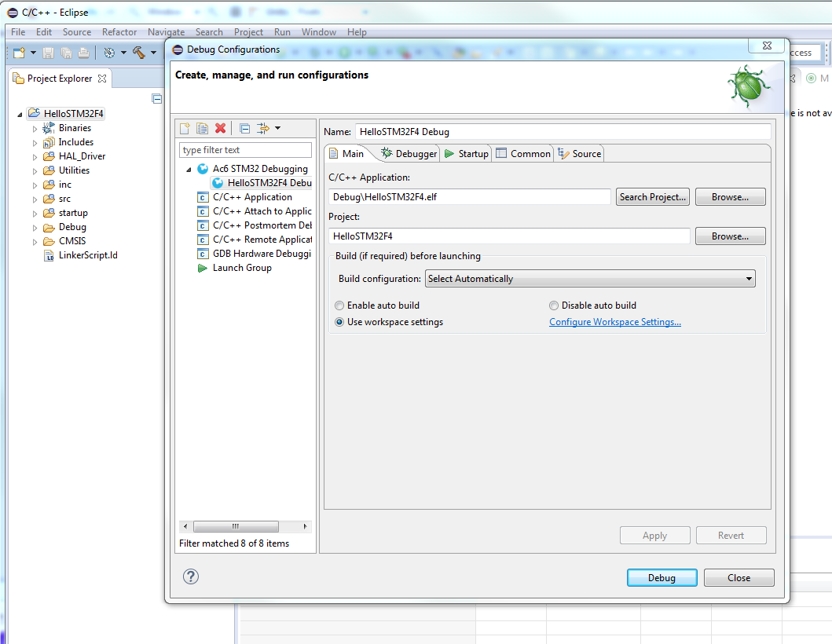
Task: Delete selected launch configuration with red X
Action: [x=221, y=129]
